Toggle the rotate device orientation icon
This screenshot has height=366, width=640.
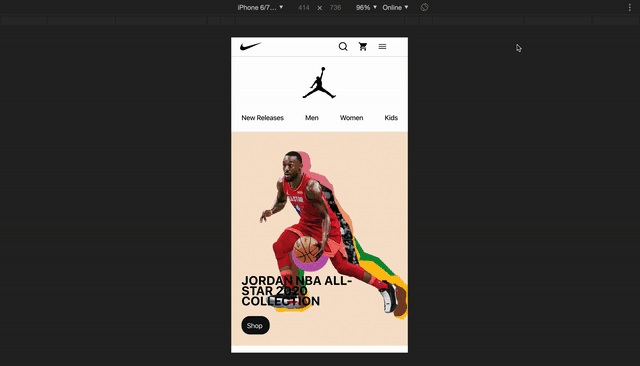pos(424,7)
